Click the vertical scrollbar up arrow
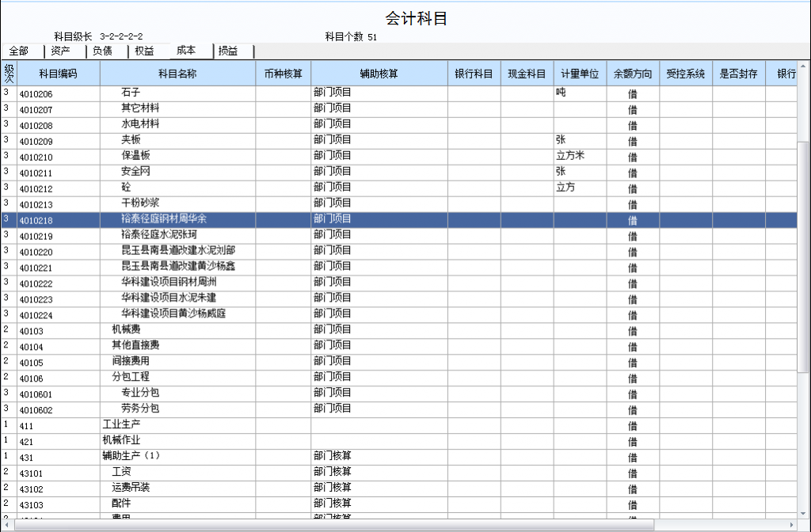811x532 pixels. (803, 66)
